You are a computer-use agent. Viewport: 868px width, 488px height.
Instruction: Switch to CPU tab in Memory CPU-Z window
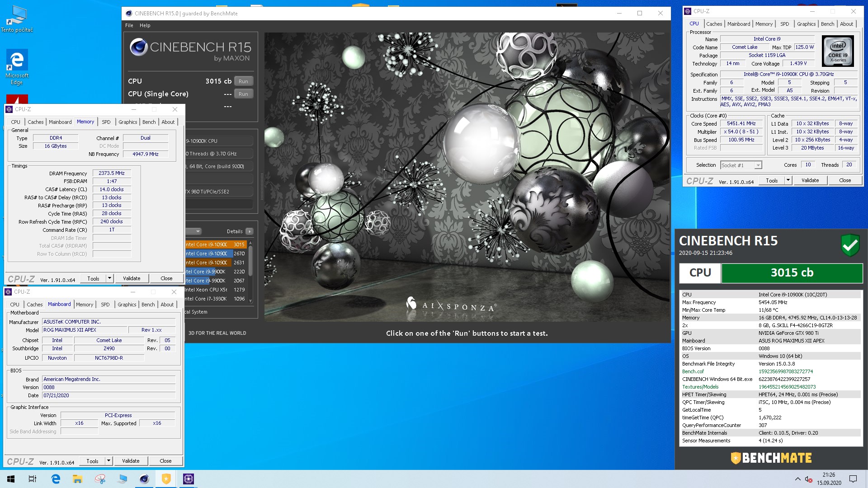[15, 122]
